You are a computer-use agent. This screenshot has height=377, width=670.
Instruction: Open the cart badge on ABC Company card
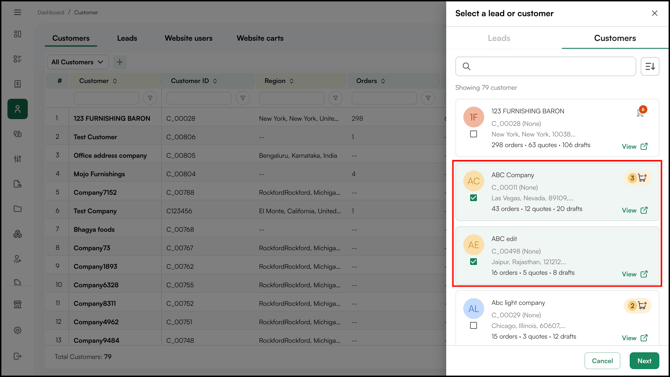pos(637,178)
